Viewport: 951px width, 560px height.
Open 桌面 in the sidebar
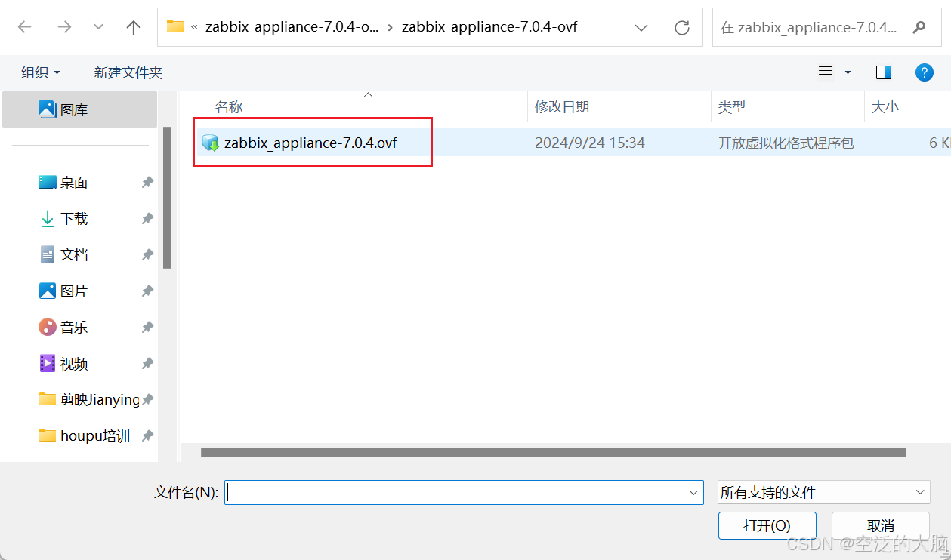pyautogui.click(x=74, y=182)
